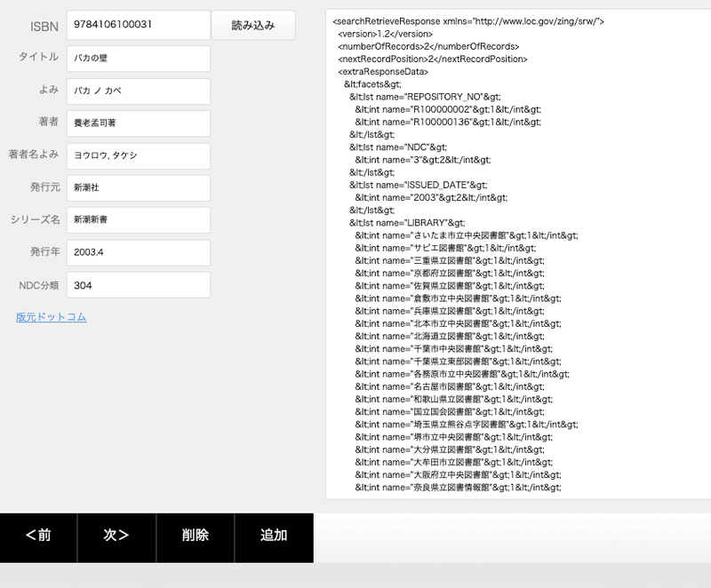Click the 奈良県立図書情報館 entry line
The height and width of the screenshot is (588, 711).
458,488
